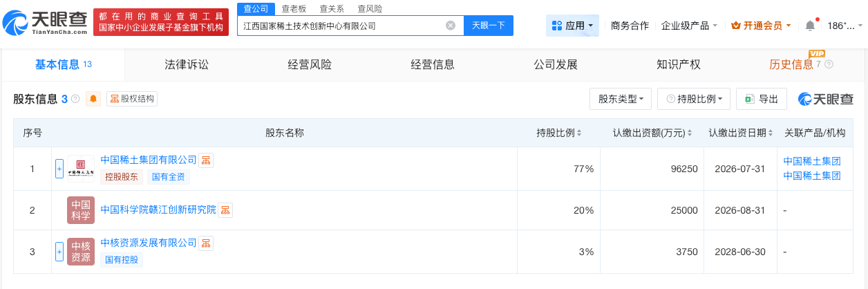Click the 天眼一下 search button
Viewport: 868px width, 289px height.
(489, 26)
